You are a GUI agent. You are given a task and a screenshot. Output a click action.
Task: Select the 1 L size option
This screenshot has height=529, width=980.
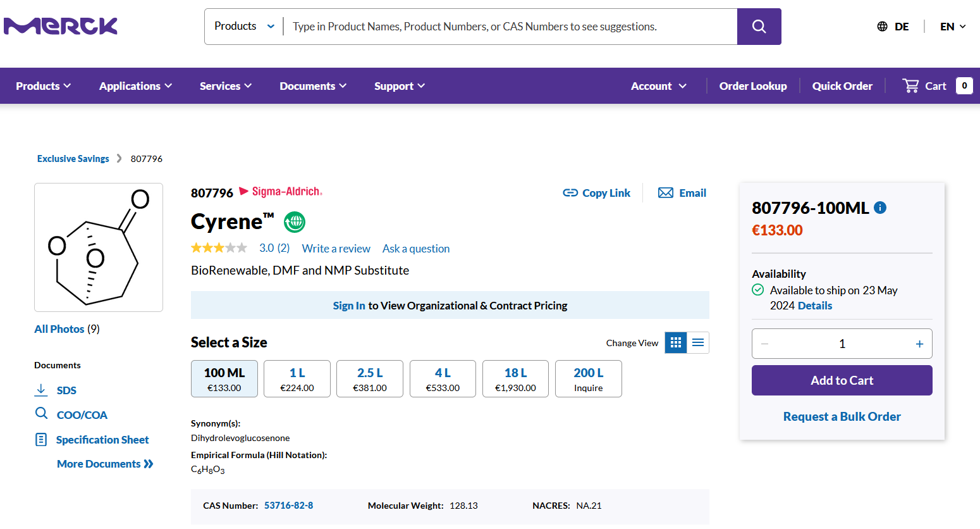[297, 378]
